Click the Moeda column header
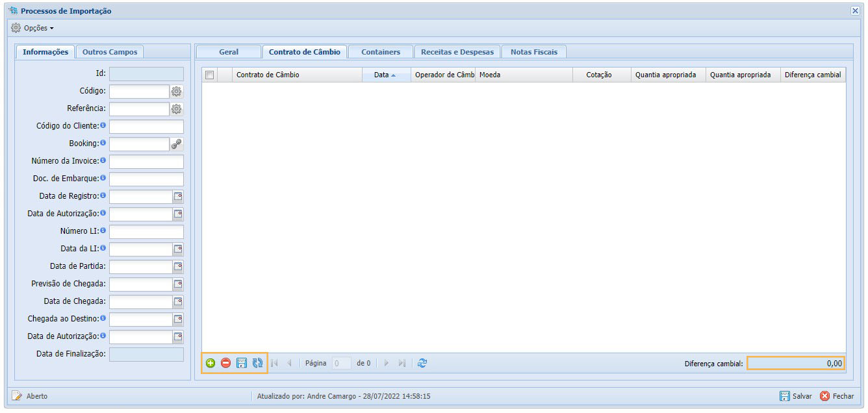 click(x=524, y=75)
